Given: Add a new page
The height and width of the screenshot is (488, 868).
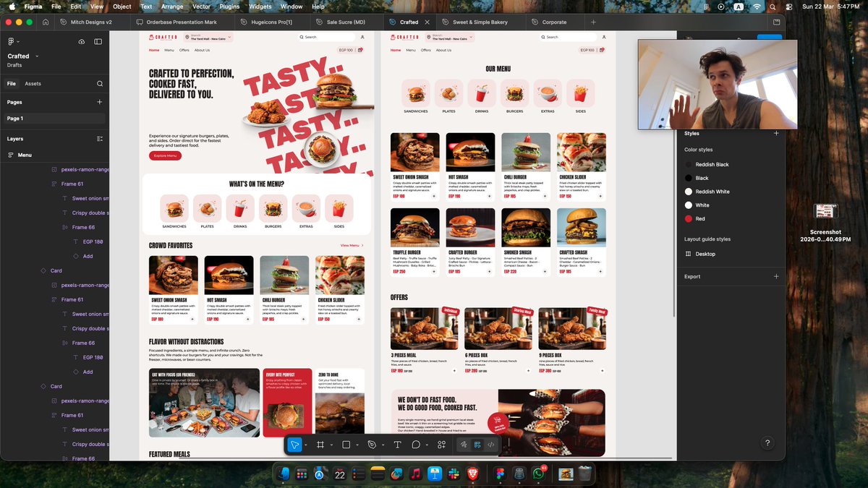Looking at the screenshot, I should 100,102.
